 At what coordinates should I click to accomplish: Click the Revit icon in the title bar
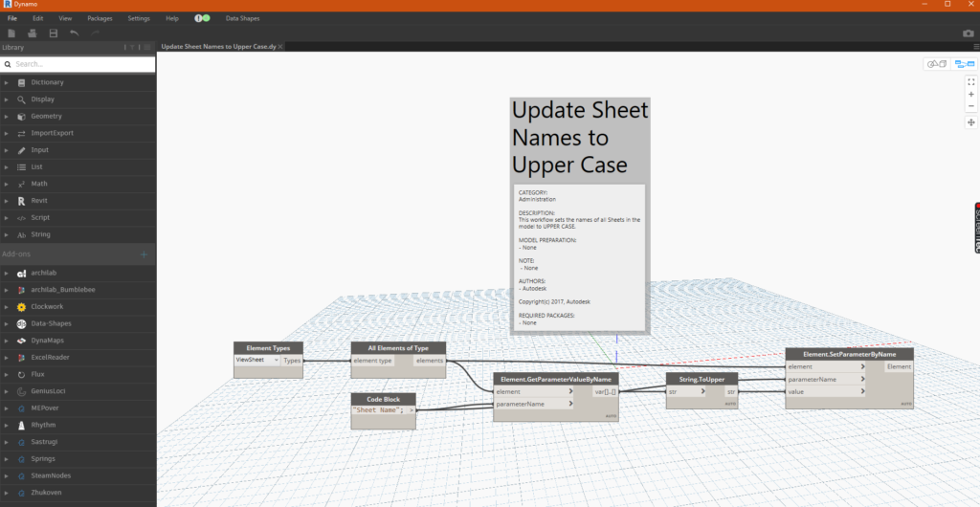8,4
